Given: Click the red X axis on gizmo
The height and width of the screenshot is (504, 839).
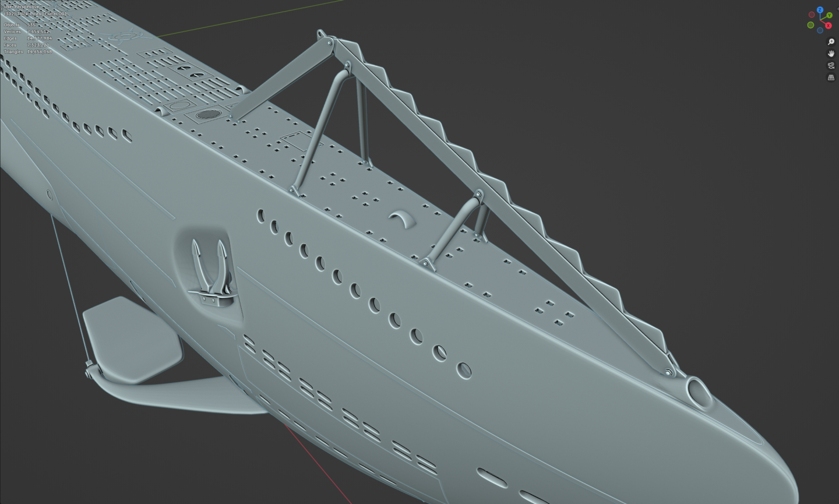Looking at the screenshot, I should coord(829,26).
